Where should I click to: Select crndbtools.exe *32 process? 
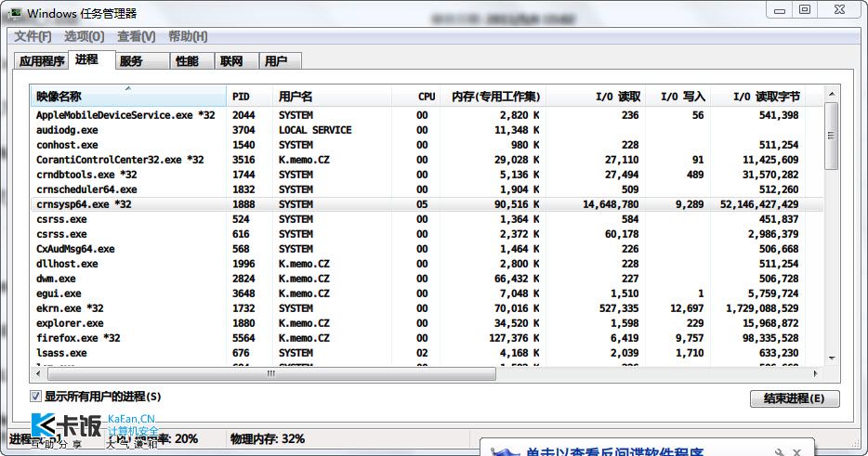[427, 175]
